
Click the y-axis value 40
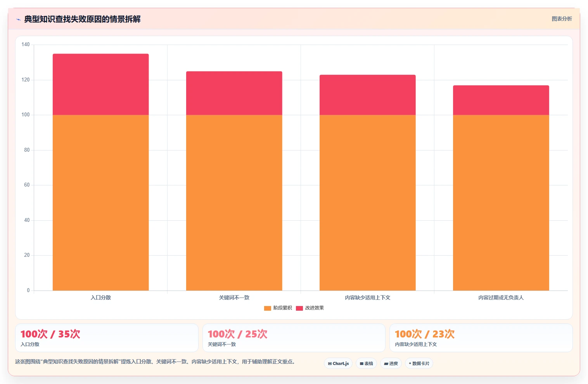27,220
